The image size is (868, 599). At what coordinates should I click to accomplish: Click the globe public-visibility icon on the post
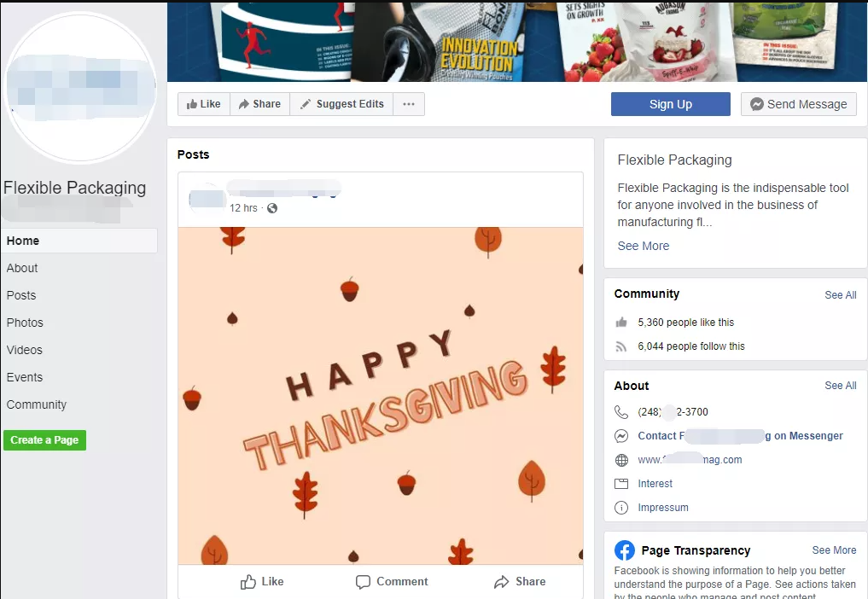tap(271, 208)
